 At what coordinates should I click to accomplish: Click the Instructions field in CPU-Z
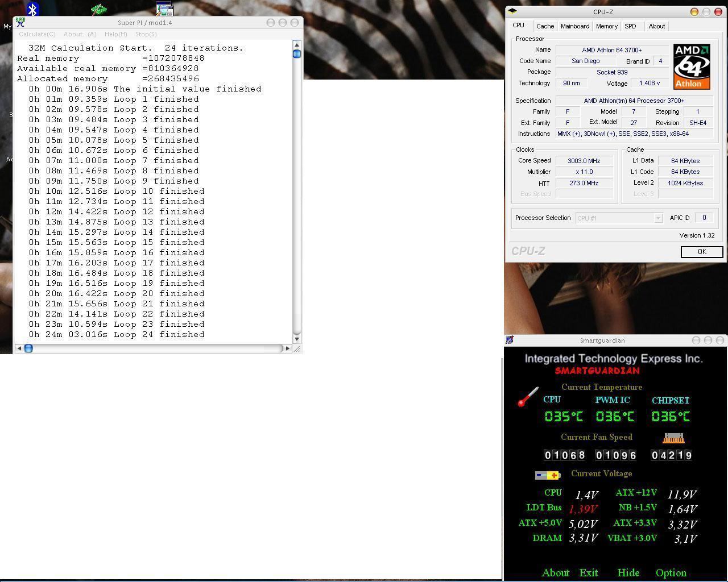(x=634, y=134)
